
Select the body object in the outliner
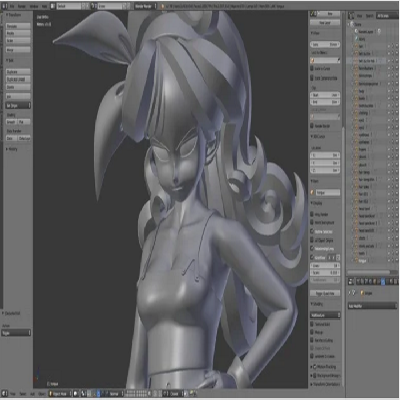tap(362, 91)
